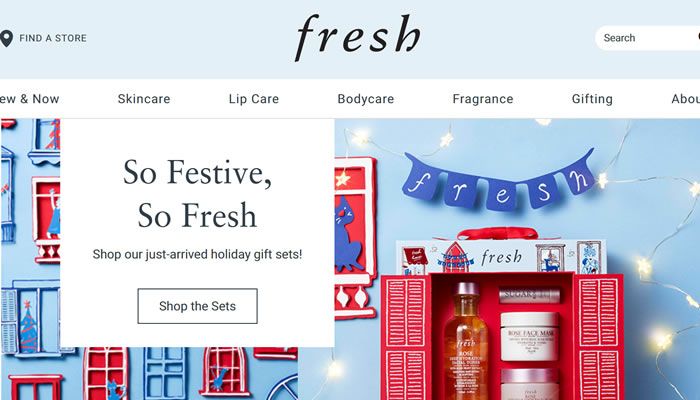Focus the Search input field

pos(647,38)
